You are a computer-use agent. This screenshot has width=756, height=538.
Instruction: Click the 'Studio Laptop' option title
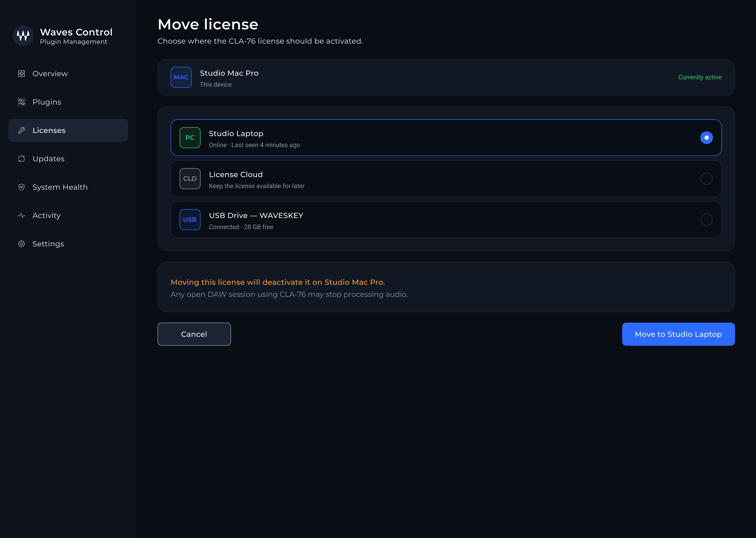(236, 133)
